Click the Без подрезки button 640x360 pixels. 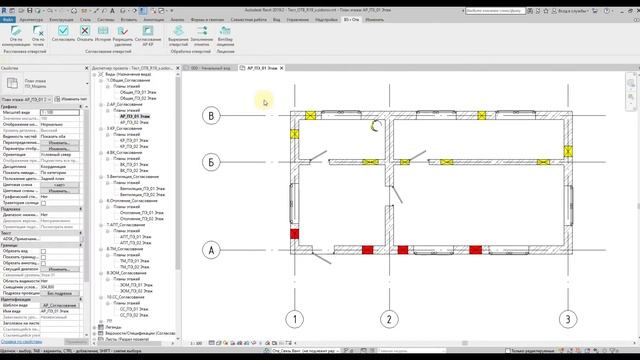pos(60,293)
